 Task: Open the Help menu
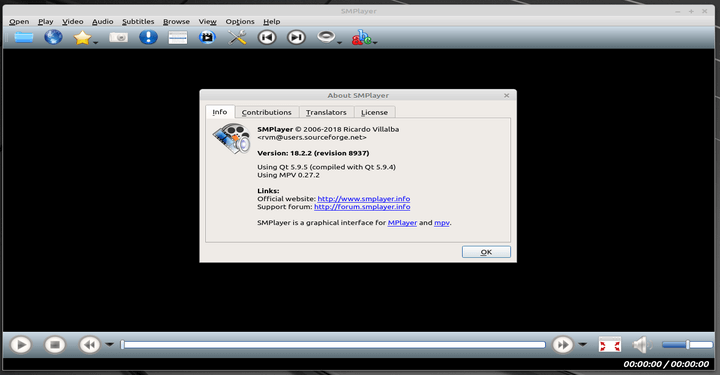coord(271,22)
